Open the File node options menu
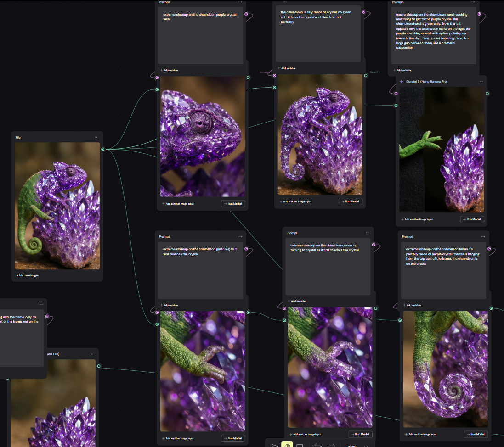Screen dimensions: 504x447 (x=97, y=137)
